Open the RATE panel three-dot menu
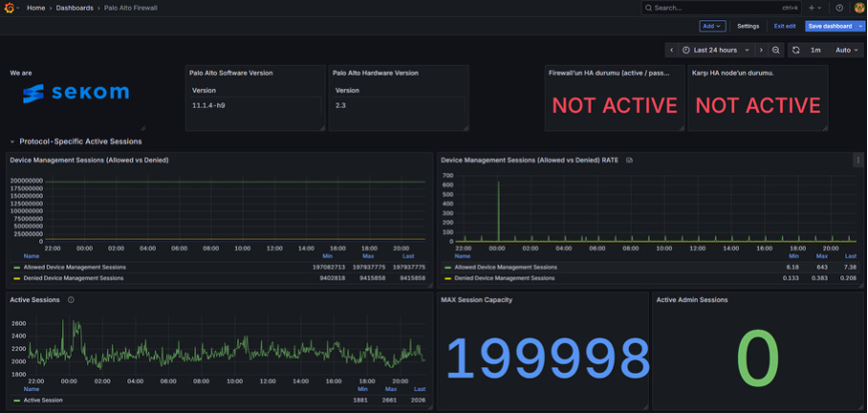Viewport: 868px width, 413px height. (x=857, y=161)
